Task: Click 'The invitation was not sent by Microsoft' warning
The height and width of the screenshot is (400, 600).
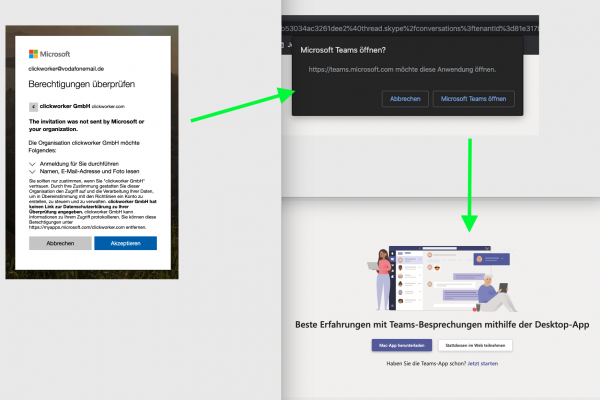Action: coord(86,125)
